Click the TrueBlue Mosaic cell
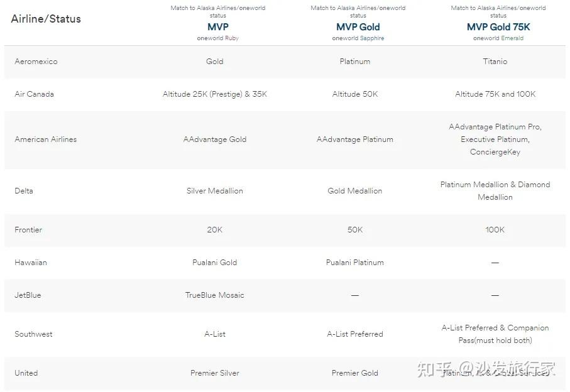Viewport: 570px width, 392px height. (x=214, y=295)
